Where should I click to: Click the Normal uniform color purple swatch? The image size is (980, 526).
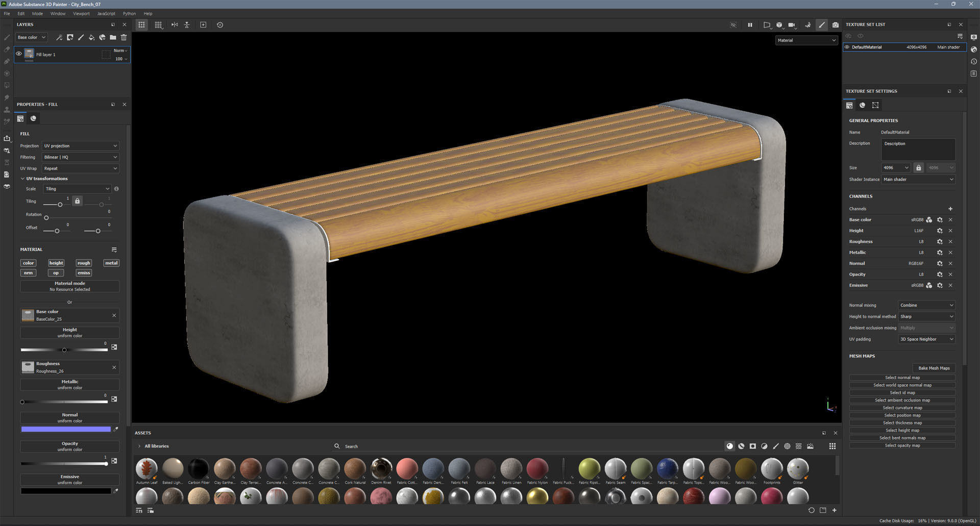tap(66, 429)
